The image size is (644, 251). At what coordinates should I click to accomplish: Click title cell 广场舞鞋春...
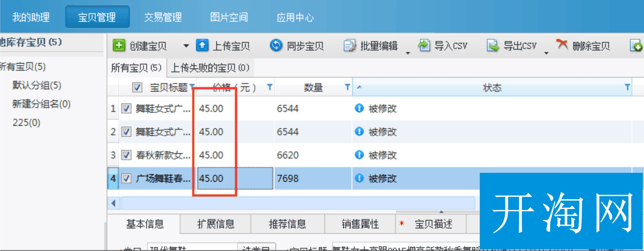point(163,178)
